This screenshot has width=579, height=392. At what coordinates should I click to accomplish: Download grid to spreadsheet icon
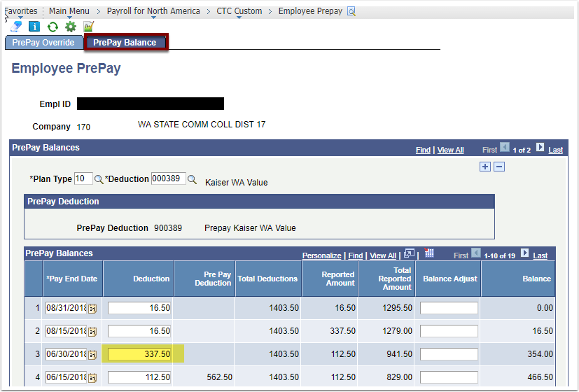click(429, 253)
